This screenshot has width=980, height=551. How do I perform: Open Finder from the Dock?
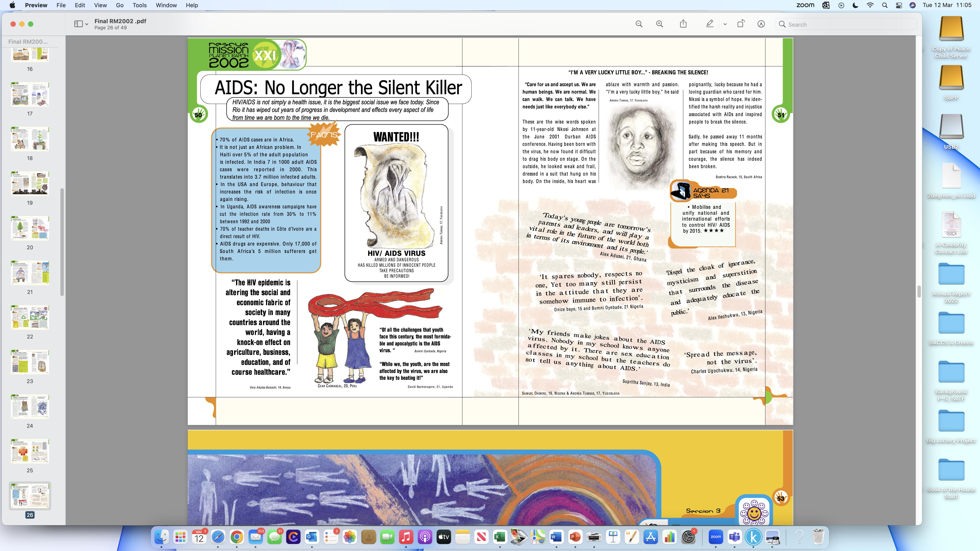pyautogui.click(x=161, y=537)
